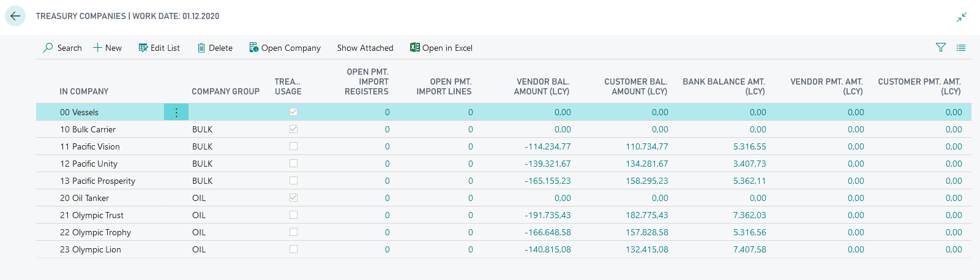Select the 23 Olympic Lion company row

[x=91, y=249]
